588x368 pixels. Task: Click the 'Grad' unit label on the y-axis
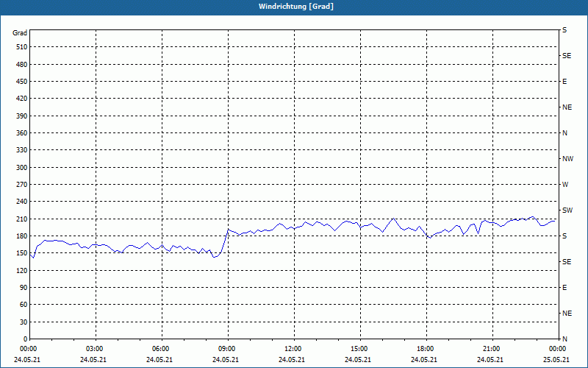(x=20, y=33)
